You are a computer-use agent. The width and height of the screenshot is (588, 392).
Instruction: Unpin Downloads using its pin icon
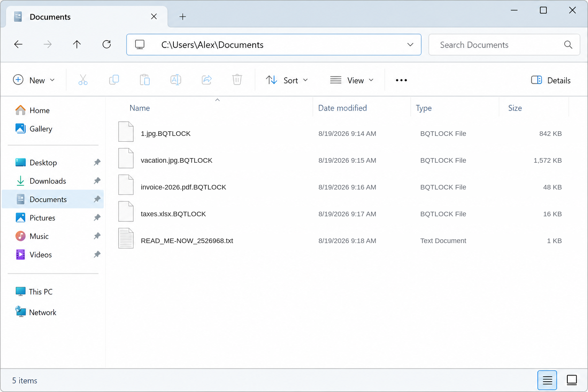pos(97,181)
